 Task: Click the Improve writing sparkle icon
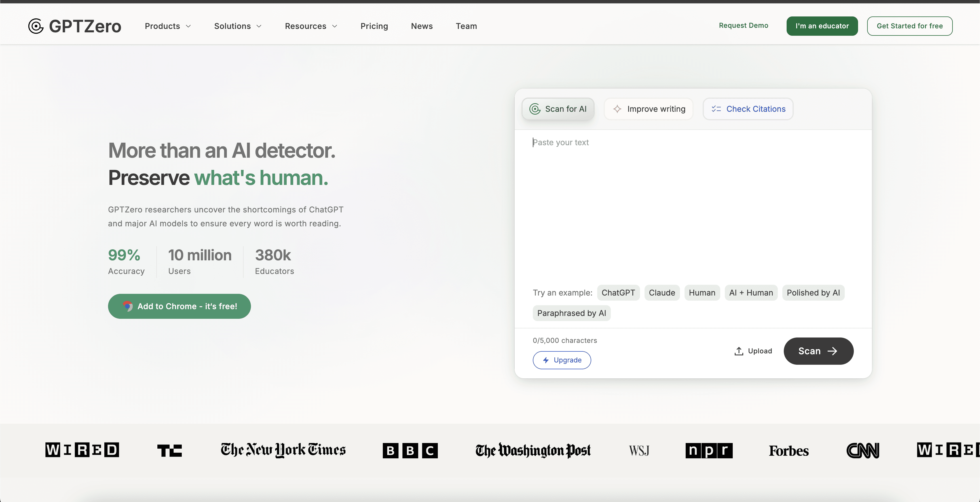coord(617,109)
